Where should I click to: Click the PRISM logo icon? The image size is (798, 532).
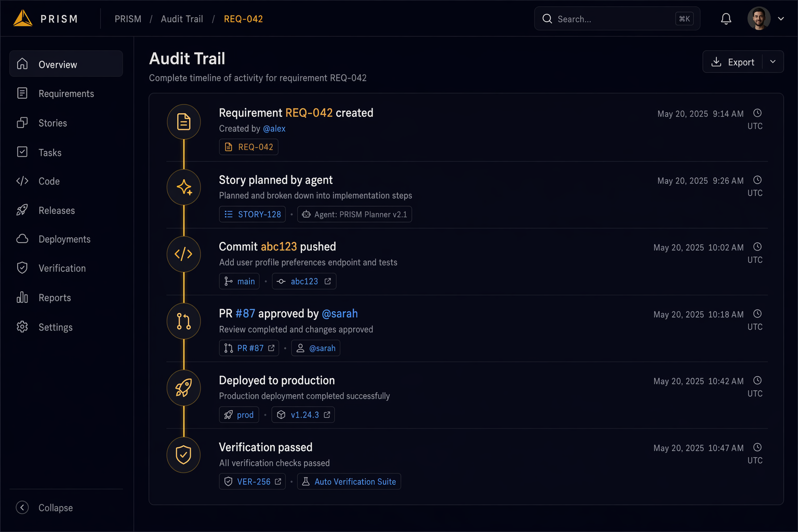[23, 18]
